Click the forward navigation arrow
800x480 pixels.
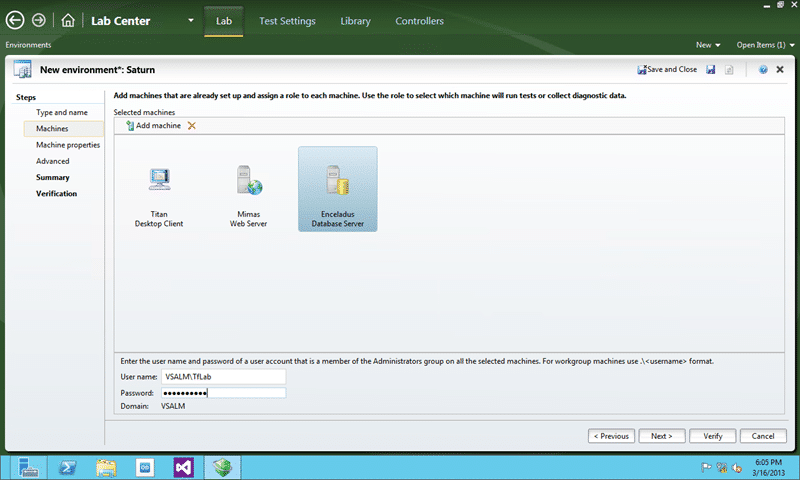point(39,20)
